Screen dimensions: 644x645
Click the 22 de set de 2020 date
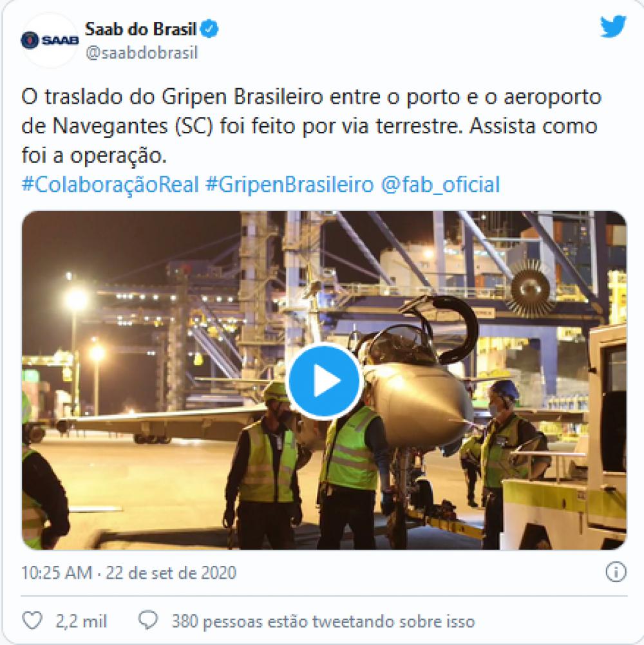(x=171, y=573)
